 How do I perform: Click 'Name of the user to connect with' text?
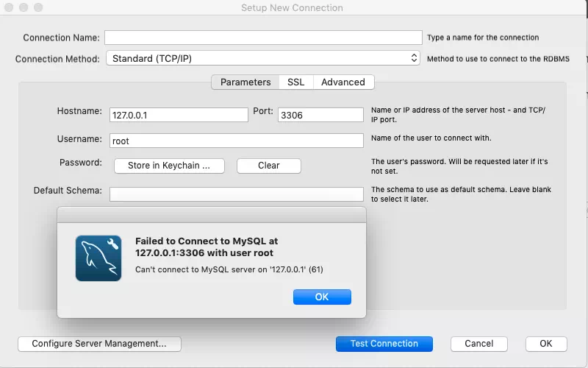tap(431, 138)
